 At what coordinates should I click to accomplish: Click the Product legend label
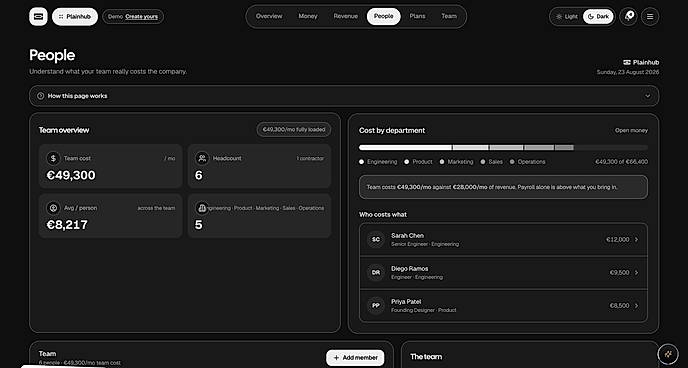coord(423,162)
